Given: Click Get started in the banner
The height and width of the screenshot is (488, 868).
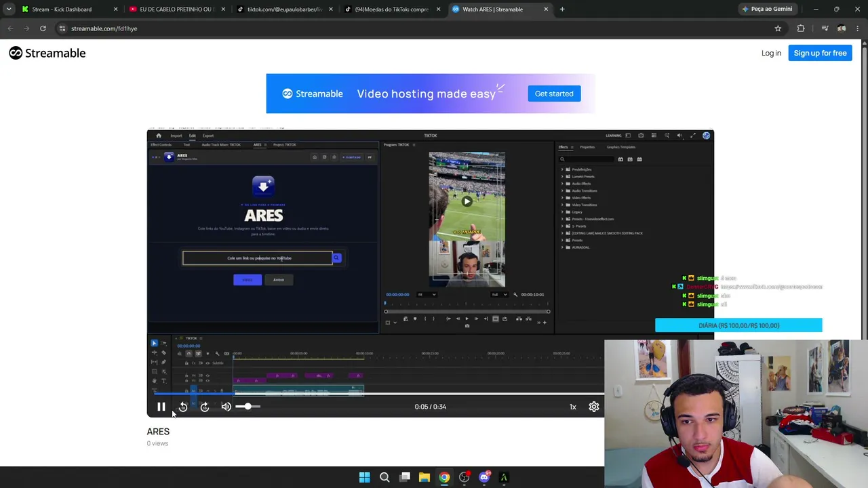Looking at the screenshot, I should pyautogui.click(x=554, y=94).
